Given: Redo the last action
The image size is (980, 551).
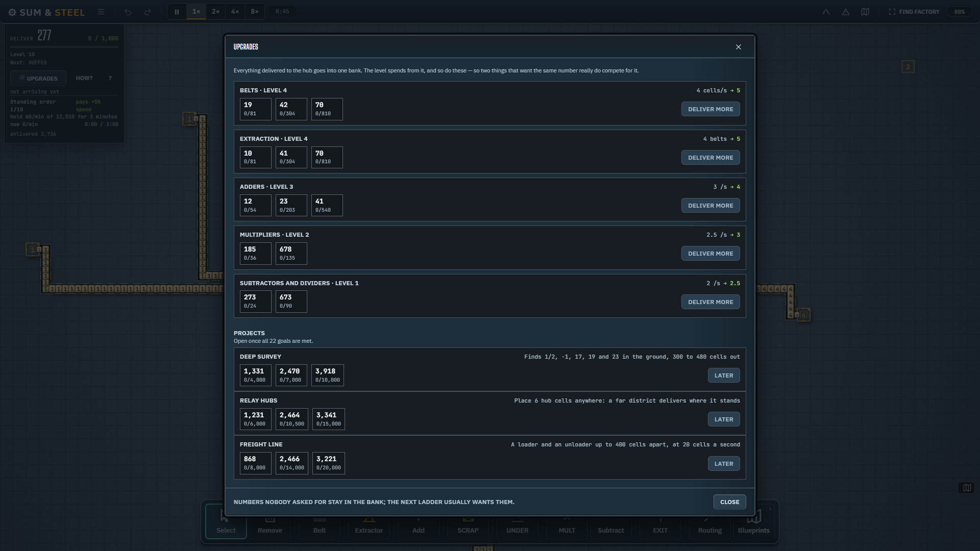Looking at the screenshot, I should click(x=148, y=12).
